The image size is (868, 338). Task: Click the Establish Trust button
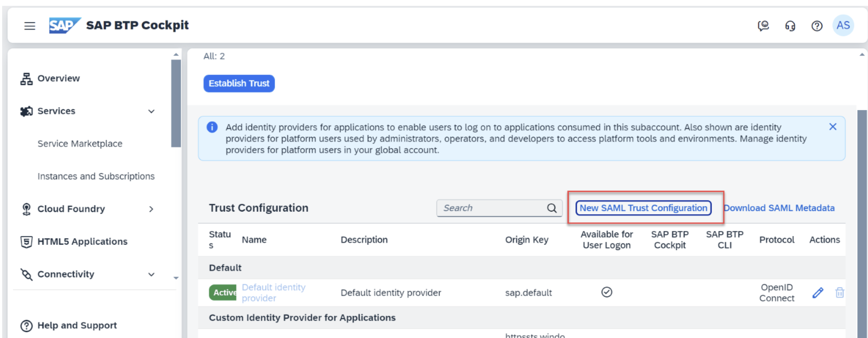[239, 83]
